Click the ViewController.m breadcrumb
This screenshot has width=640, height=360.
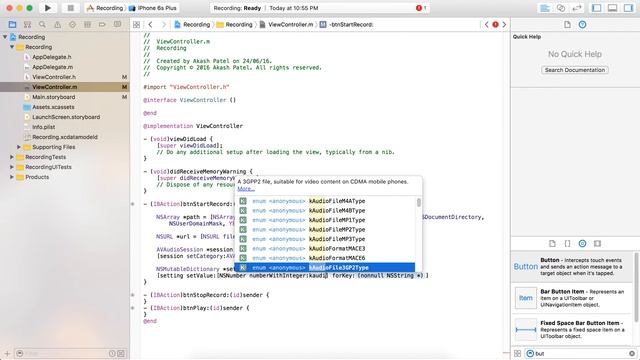point(286,24)
